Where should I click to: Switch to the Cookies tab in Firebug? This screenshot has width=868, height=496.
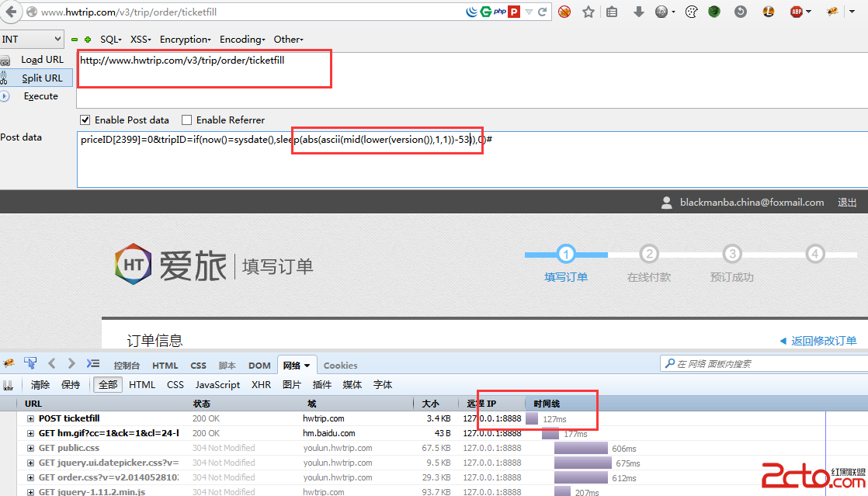[x=340, y=365]
